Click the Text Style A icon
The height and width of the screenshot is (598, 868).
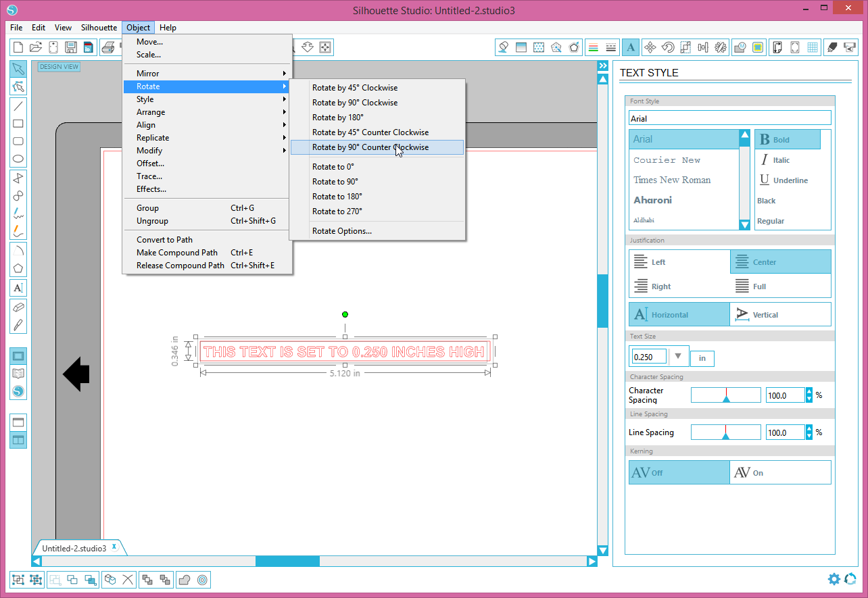(631, 47)
